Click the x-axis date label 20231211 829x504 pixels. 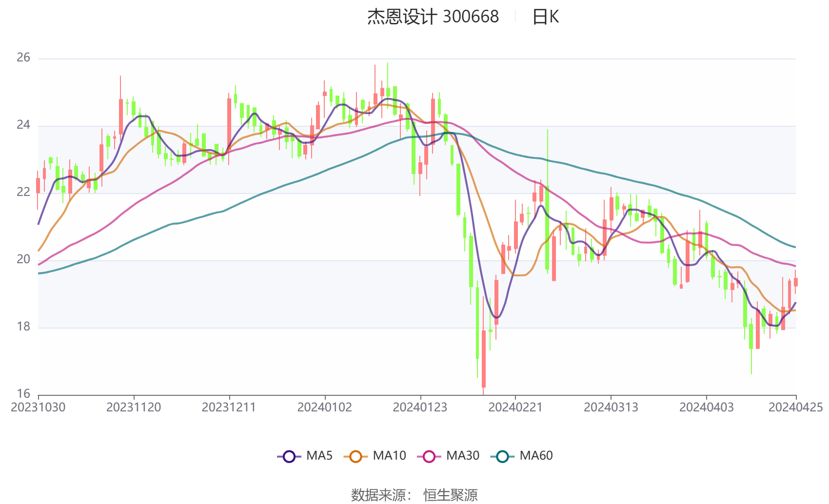coord(229,407)
